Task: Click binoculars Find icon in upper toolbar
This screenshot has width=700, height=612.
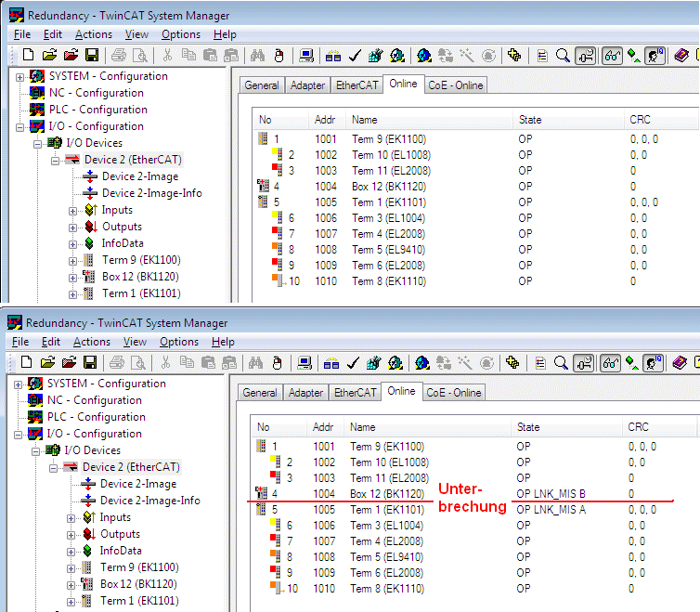Action: [257, 56]
